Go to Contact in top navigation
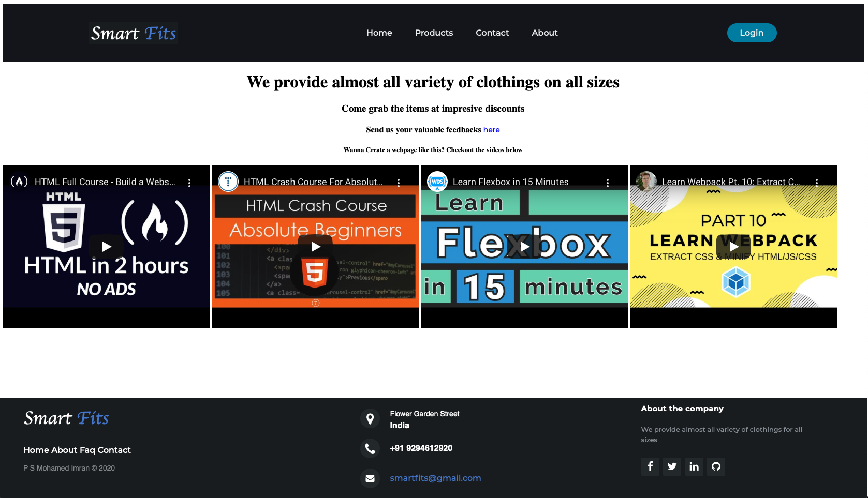The width and height of the screenshot is (868, 498). point(492,33)
